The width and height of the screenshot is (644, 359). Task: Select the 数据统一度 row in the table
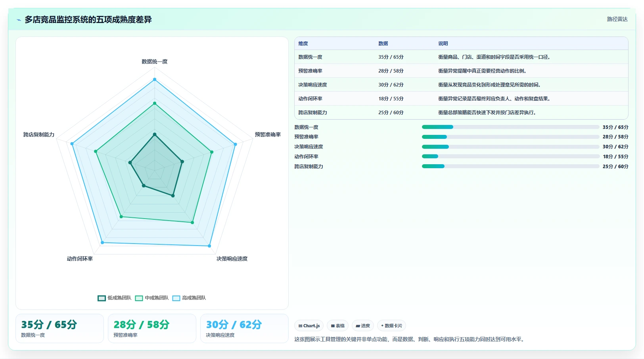[x=461, y=57]
